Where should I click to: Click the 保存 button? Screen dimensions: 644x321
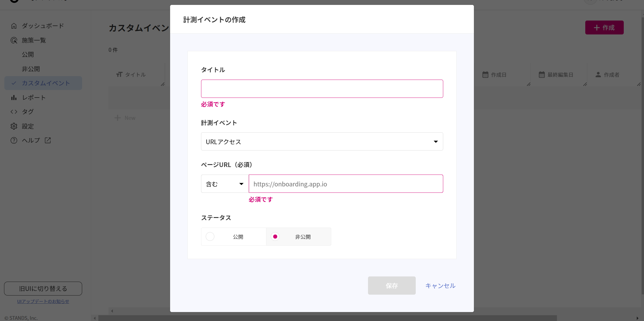click(x=392, y=286)
